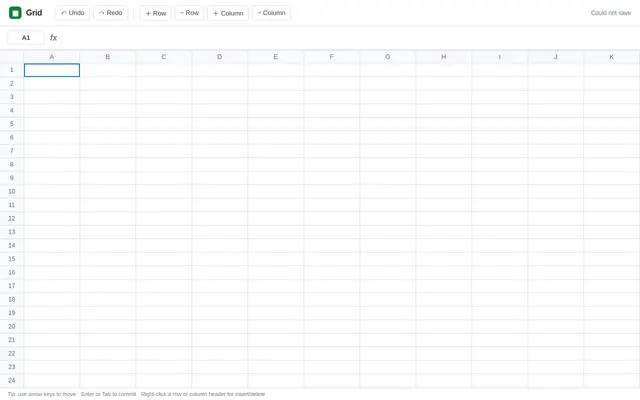Image resolution: width=640 pixels, height=400 pixels.
Task: Select column B header
Action: coord(108,57)
